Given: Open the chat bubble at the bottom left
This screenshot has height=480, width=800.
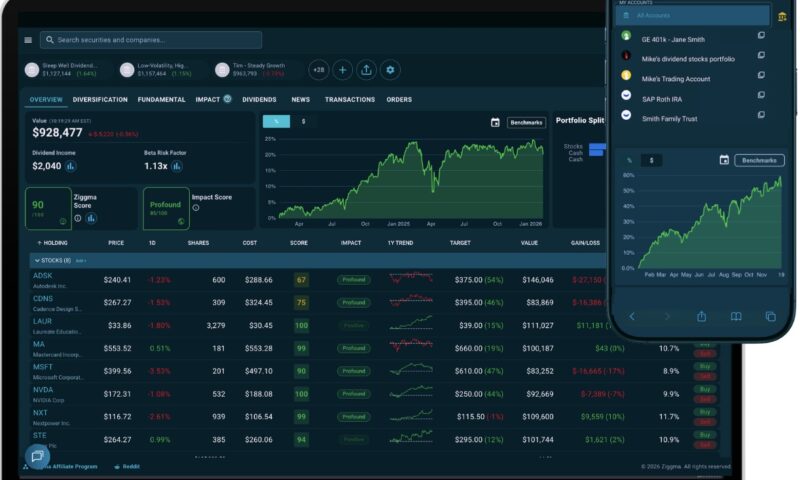Looking at the screenshot, I should pyautogui.click(x=37, y=456).
